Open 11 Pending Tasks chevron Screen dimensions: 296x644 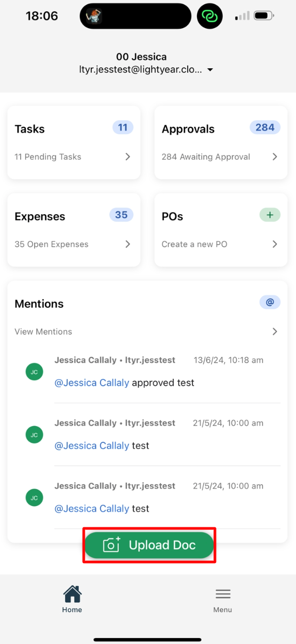(127, 157)
